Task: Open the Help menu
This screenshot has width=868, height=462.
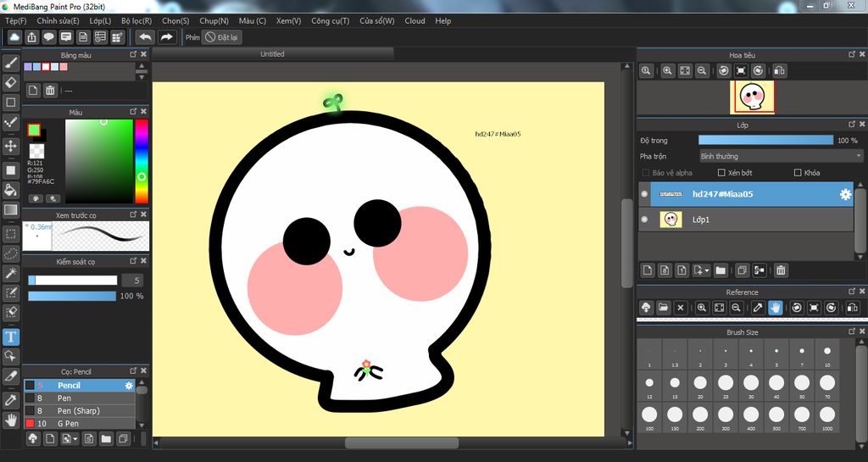Action: click(442, 20)
